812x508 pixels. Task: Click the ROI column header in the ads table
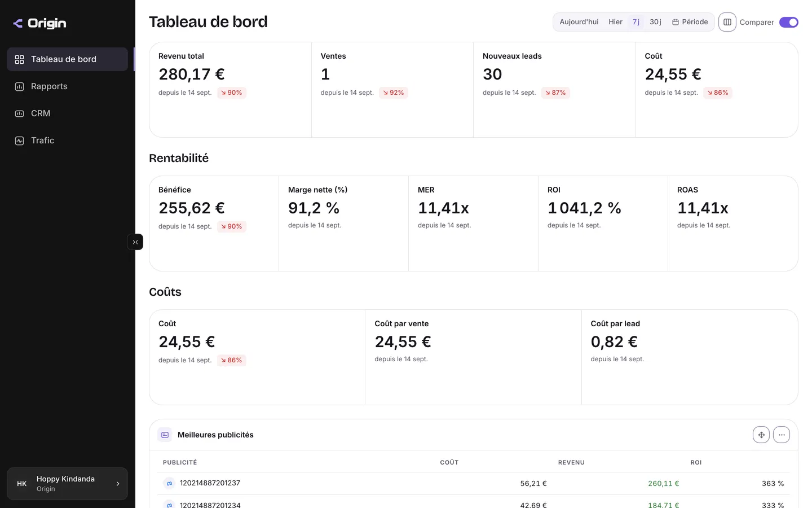pyautogui.click(x=696, y=462)
